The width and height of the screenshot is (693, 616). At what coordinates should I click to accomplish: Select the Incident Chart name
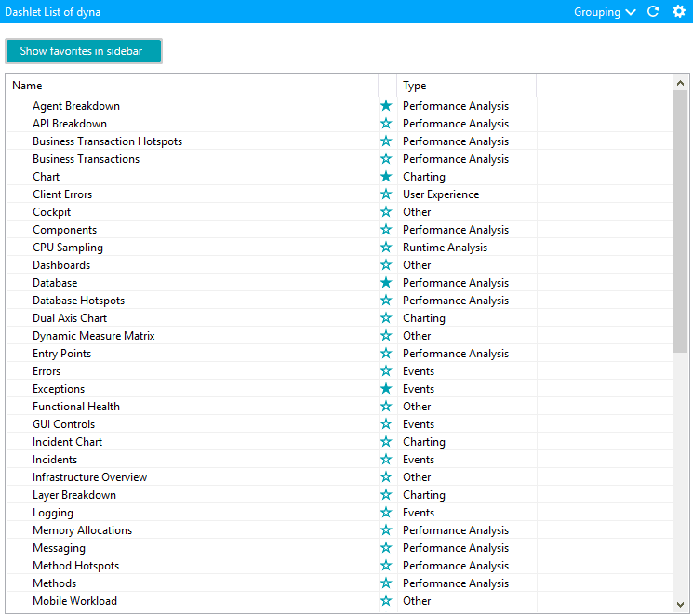pos(67,442)
